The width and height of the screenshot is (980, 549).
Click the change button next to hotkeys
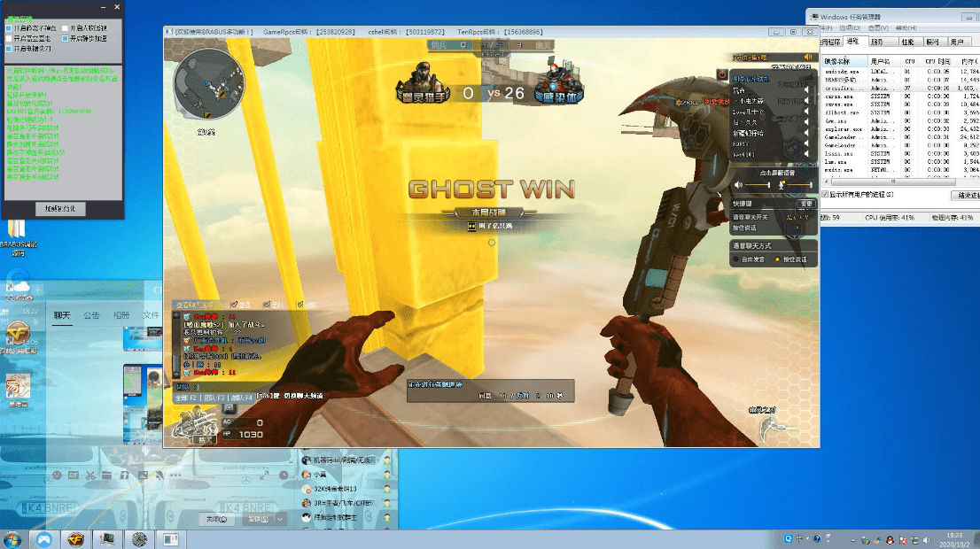805,204
